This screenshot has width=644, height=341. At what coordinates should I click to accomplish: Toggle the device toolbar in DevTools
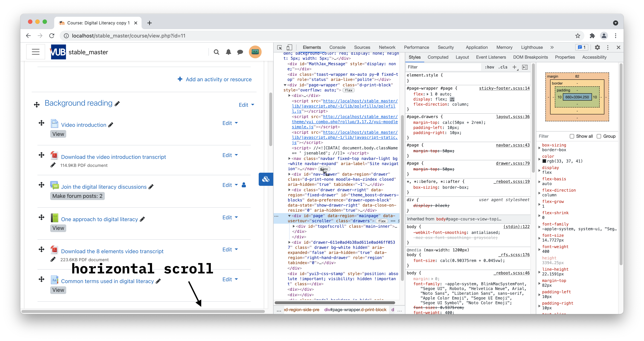pyautogui.click(x=289, y=47)
